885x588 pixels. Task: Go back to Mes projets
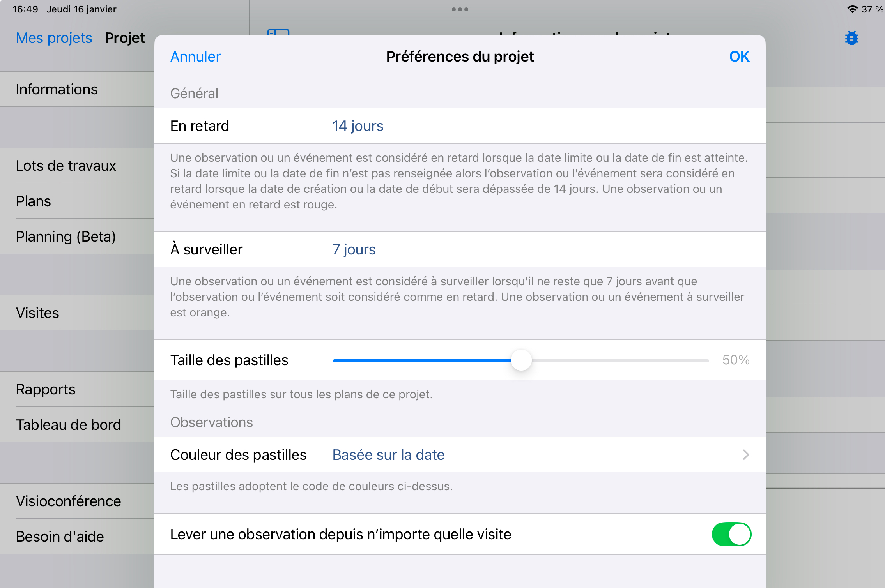pyautogui.click(x=54, y=38)
